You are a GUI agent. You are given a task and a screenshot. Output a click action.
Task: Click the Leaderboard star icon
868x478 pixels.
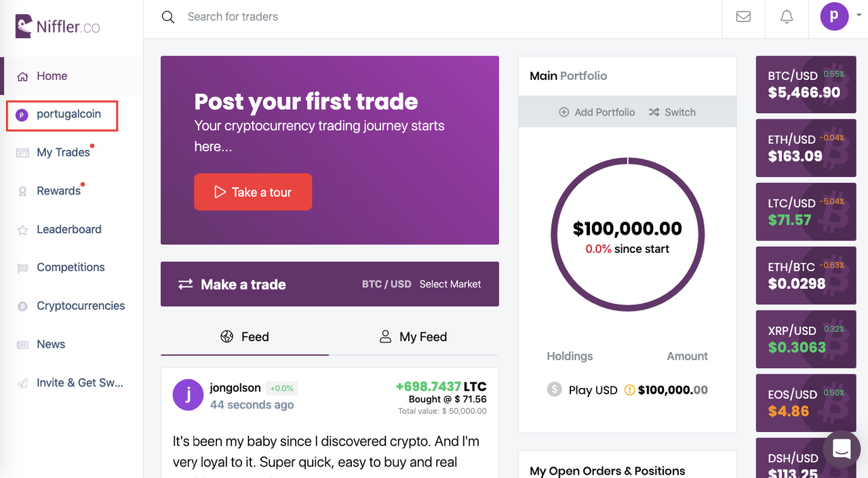[23, 230]
